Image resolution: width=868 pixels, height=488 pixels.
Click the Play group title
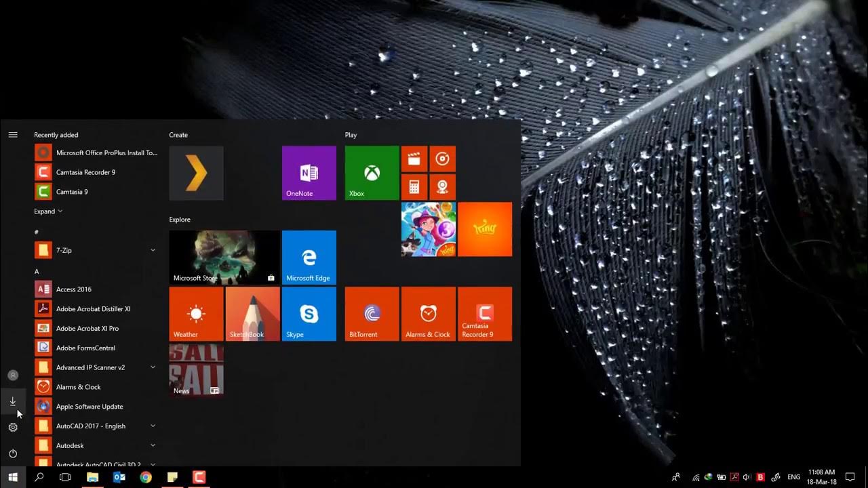point(351,135)
